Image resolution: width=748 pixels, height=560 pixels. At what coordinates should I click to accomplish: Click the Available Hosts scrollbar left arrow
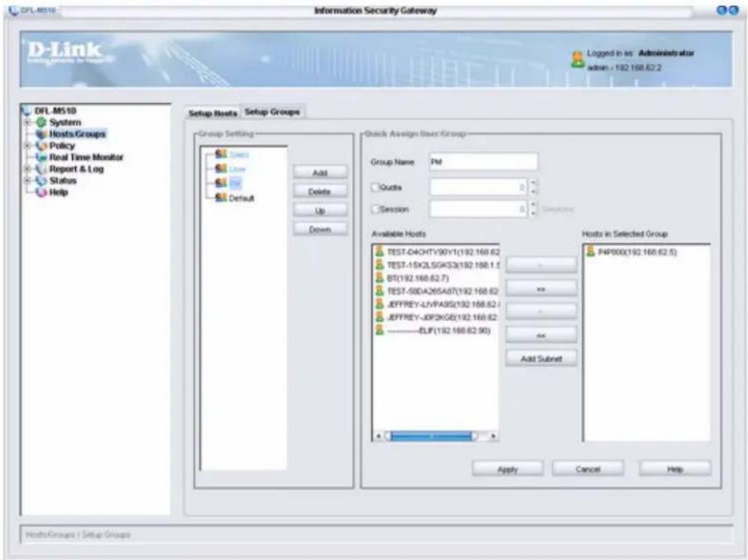pyautogui.click(x=379, y=436)
